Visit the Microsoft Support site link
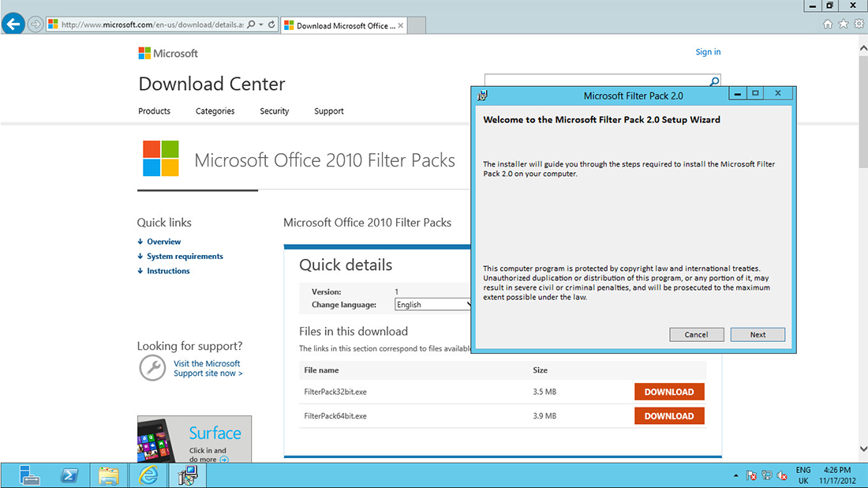The width and height of the screenshot is (868, 488). click(208, 368)
